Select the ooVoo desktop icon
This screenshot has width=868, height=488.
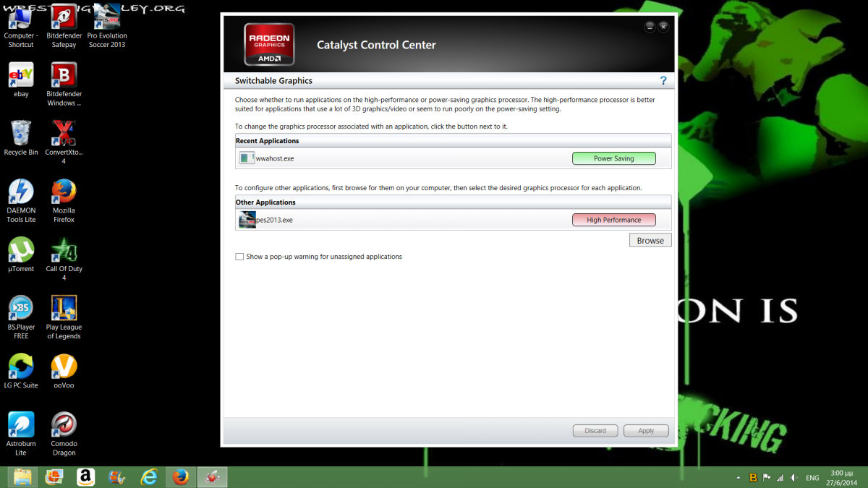[x=64, y=372]
